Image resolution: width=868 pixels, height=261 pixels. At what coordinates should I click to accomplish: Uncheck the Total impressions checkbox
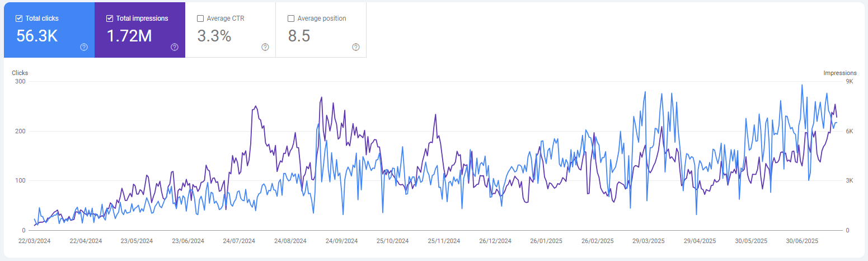(x=110, y=18)
